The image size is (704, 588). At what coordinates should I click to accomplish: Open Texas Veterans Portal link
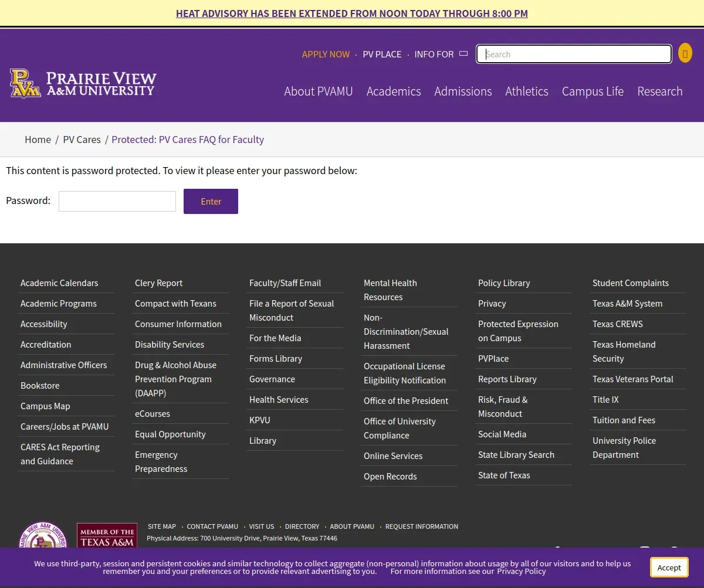633,379
